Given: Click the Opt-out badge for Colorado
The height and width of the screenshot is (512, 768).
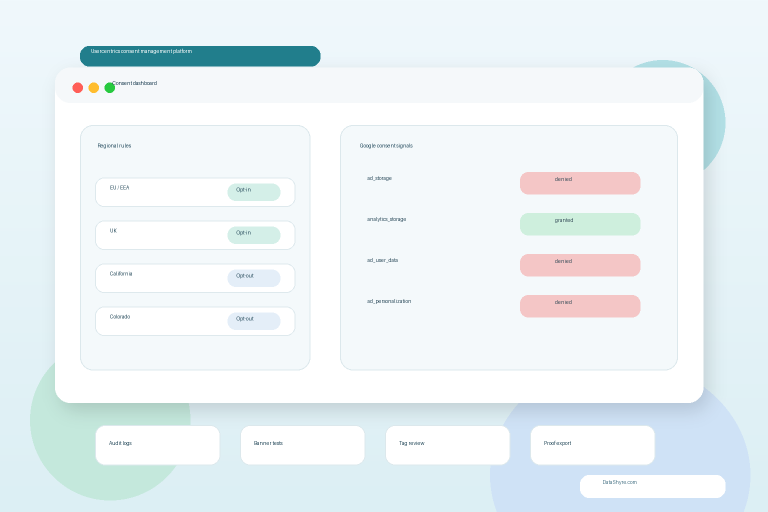Looking at the screenshot, I should pyautogui.click(x=254, y=321).
